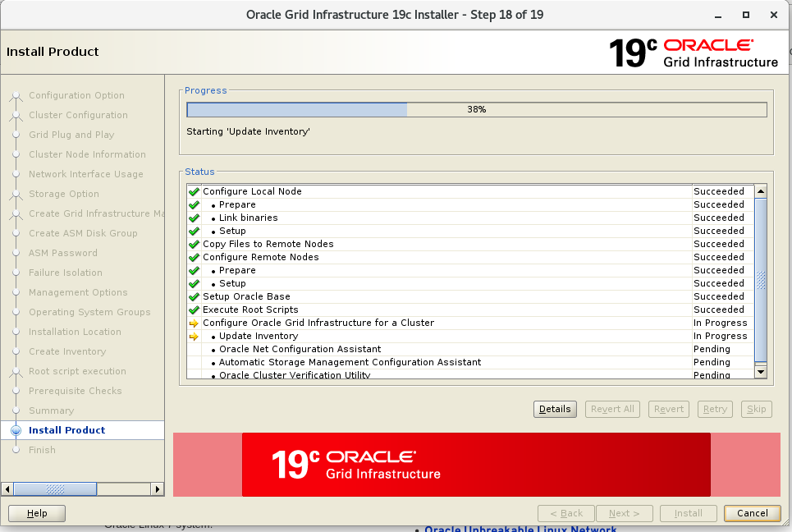
Task: Click yellow in-progress arrow beside Update Inventory
Action: point(194,337)
